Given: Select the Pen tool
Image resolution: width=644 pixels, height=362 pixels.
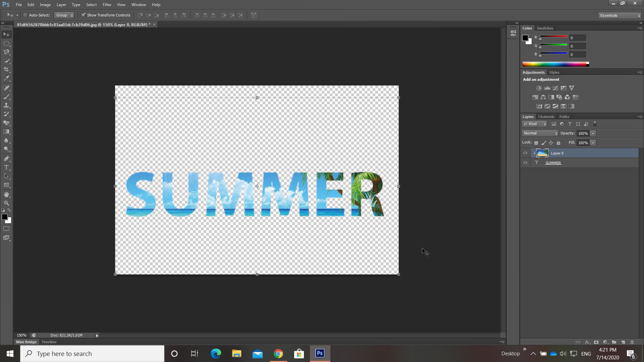Looking at the screenshot, I should tap(6, 158).
